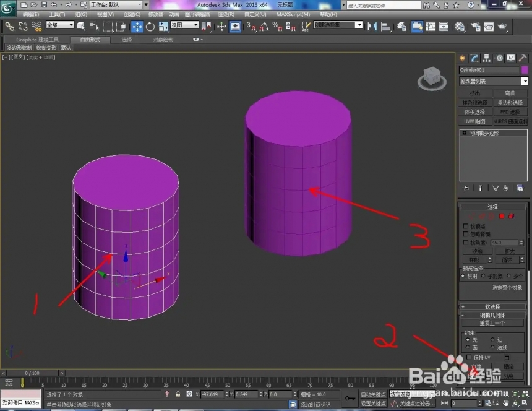The height and width of the screenshot is (411, 532).
Task: Expand the 可编辑多边形 stack entry
Action: pyautogui.click(x=464, y=133)
